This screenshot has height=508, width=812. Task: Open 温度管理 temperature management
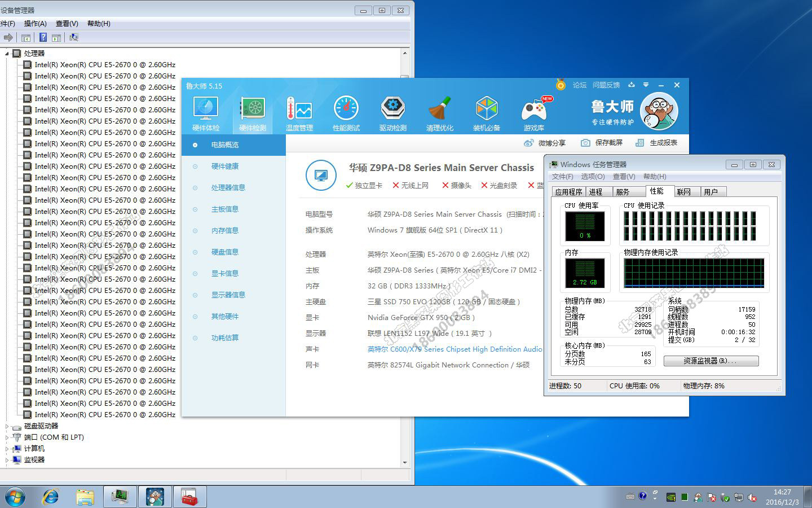coord(299,113)
